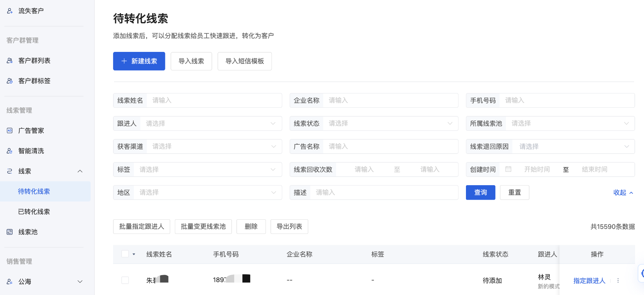Open selection options arrow beside header checkbox
Image resolution: width=644 pixels, height=295 pixels.
click(x=134, y=254)
